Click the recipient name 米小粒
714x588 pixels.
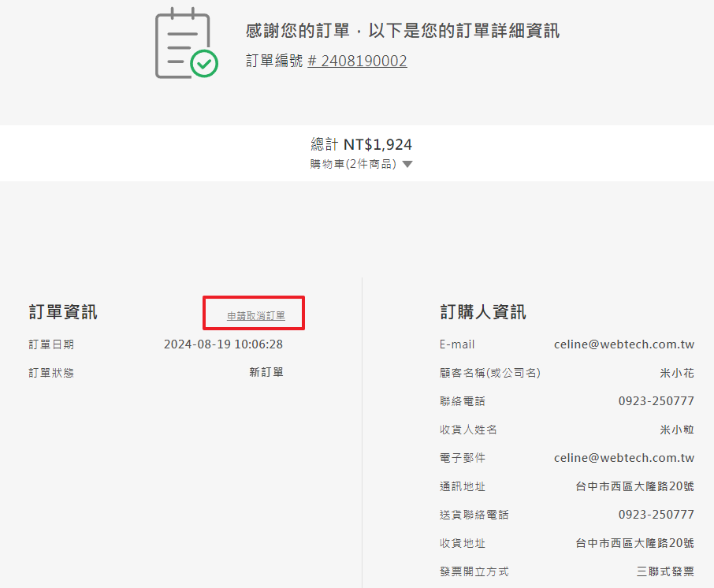677,430
